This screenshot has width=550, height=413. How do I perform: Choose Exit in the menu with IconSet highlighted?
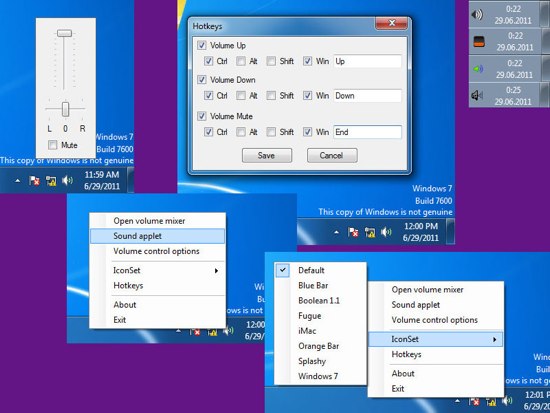(x=435, y=388)
